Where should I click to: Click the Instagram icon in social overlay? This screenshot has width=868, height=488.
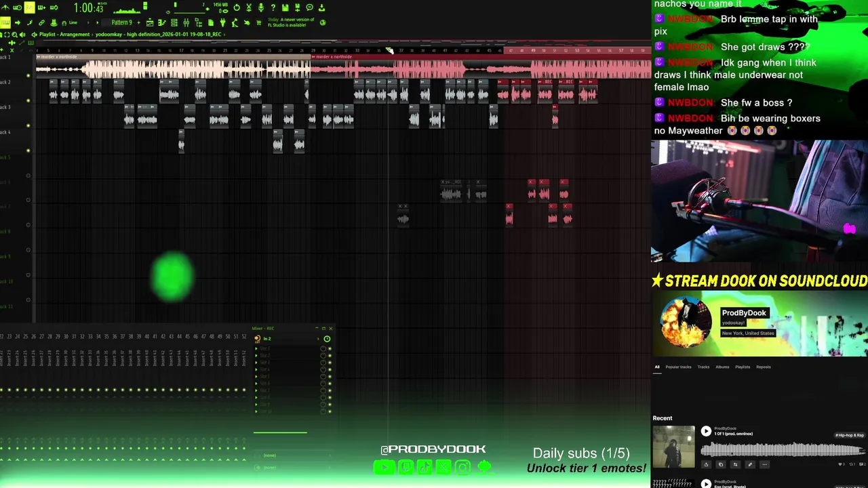click(462, 467)
